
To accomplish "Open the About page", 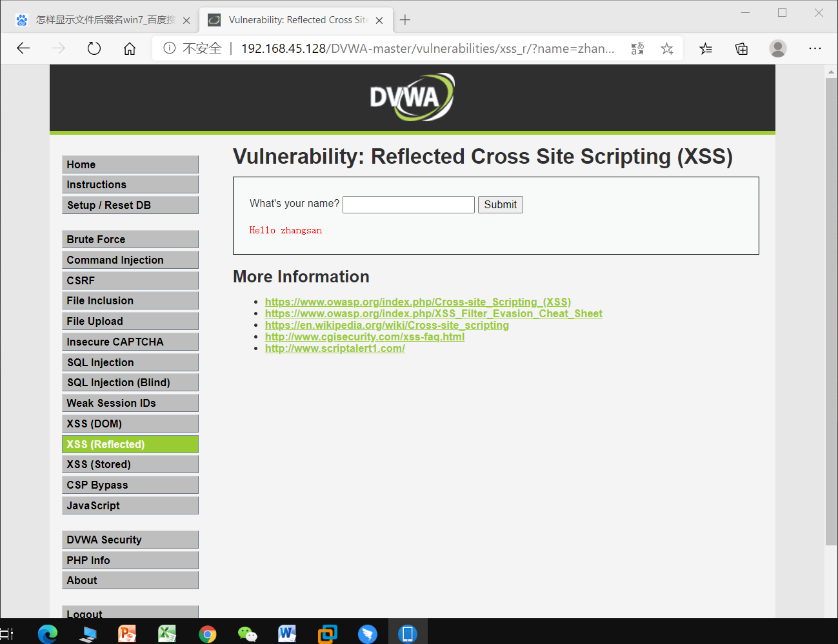I will click(130, 580).
